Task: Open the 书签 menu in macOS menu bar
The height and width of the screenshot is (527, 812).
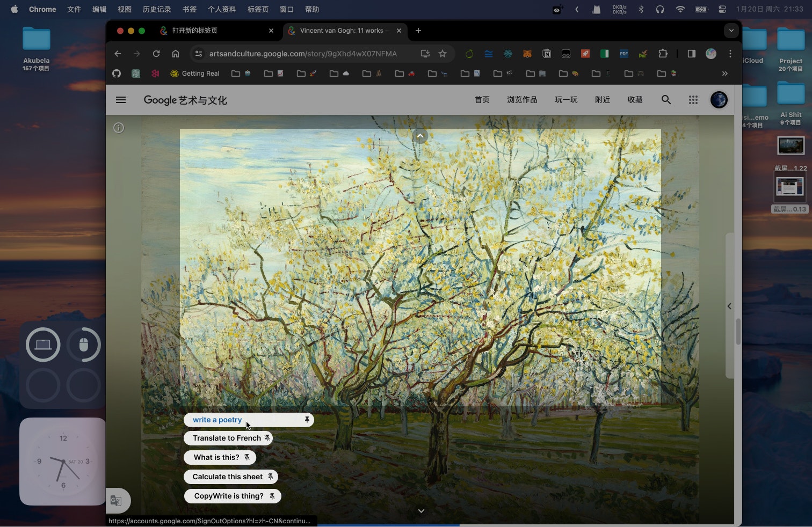Action: [x=190, y=9]
